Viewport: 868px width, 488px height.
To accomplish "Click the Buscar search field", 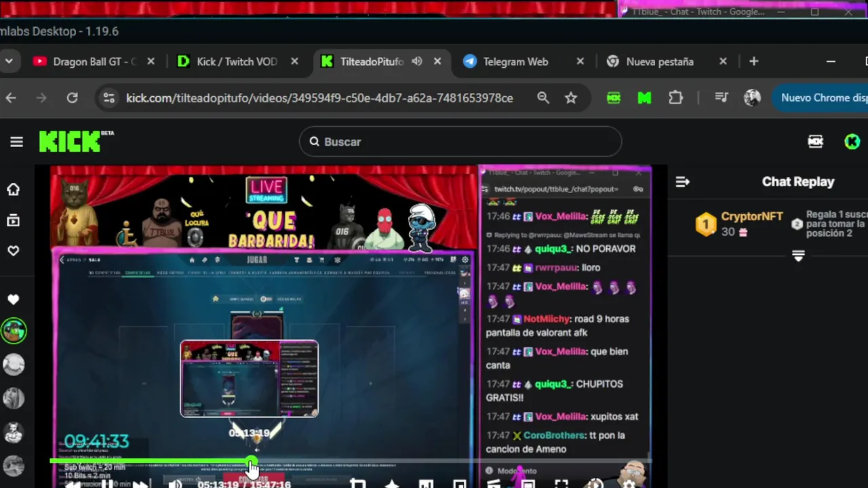I will click(460, 142).
